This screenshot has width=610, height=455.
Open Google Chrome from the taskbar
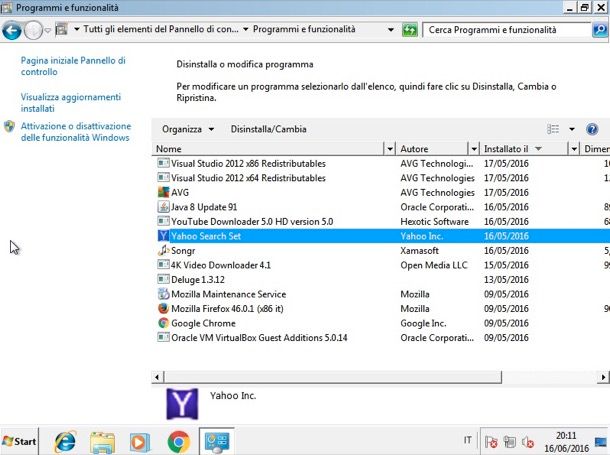point(179,442)
